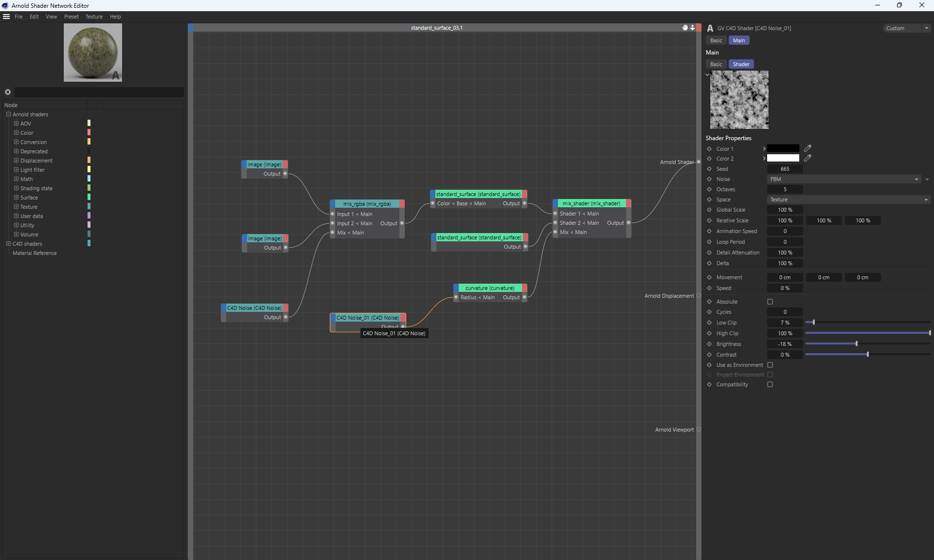Expand the Texture node category
This screenshot has width=934, height=560.
pos(16,207)
